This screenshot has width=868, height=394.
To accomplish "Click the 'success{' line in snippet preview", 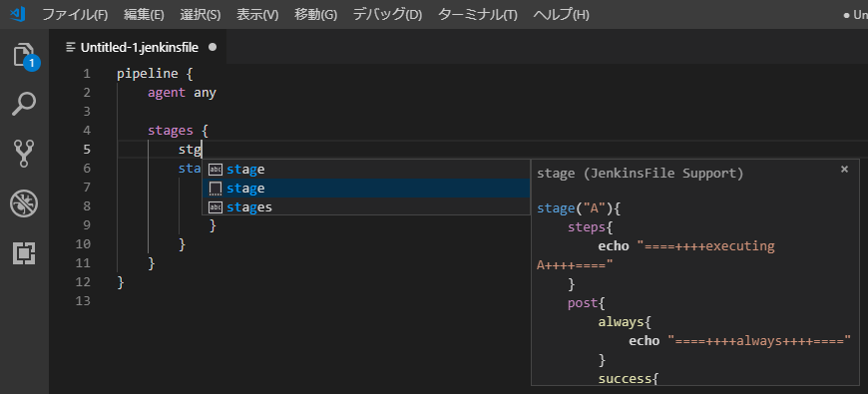I will (x=629, y=379).
